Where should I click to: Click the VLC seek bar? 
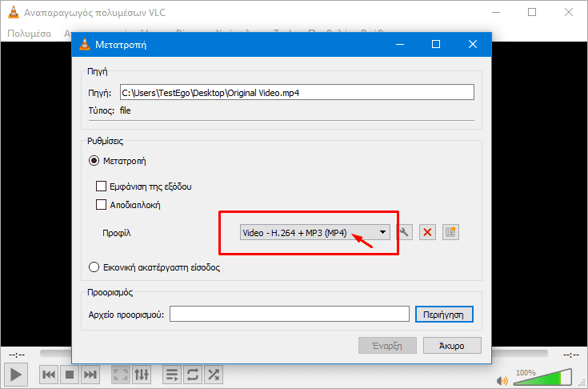294,353
